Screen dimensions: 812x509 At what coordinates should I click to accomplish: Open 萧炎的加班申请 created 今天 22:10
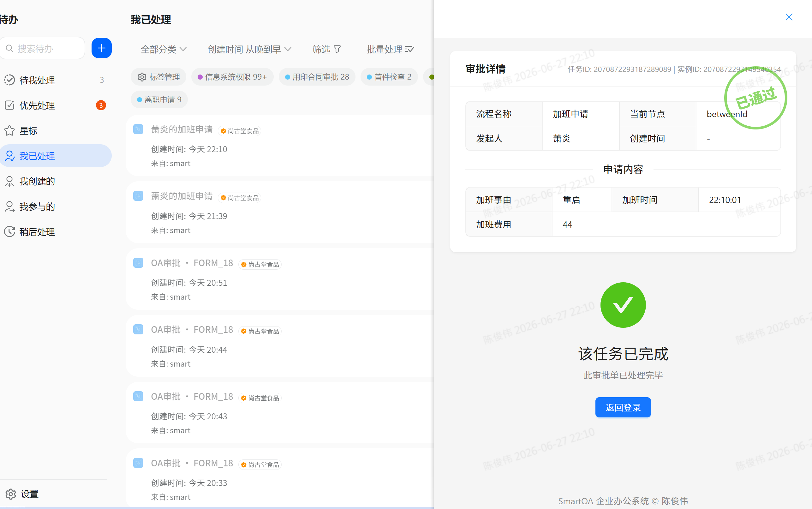pyautogui.click(x=280, y=146)
